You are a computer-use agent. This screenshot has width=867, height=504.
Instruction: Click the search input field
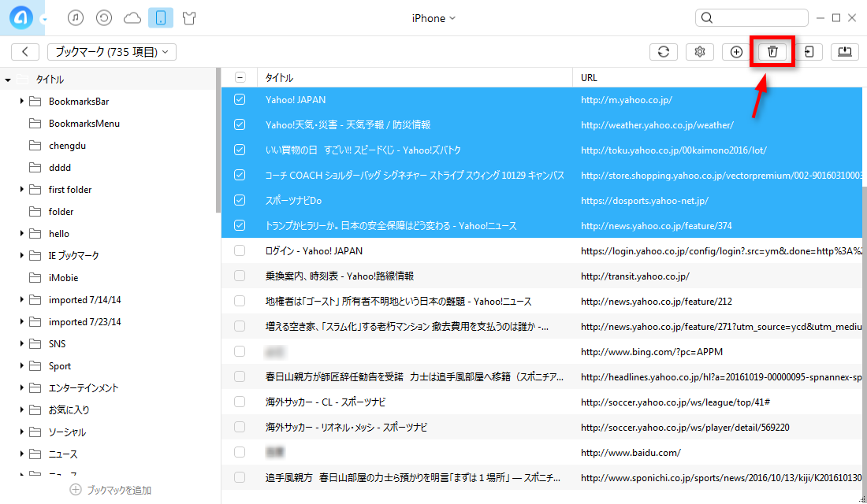tap(751, 17)
